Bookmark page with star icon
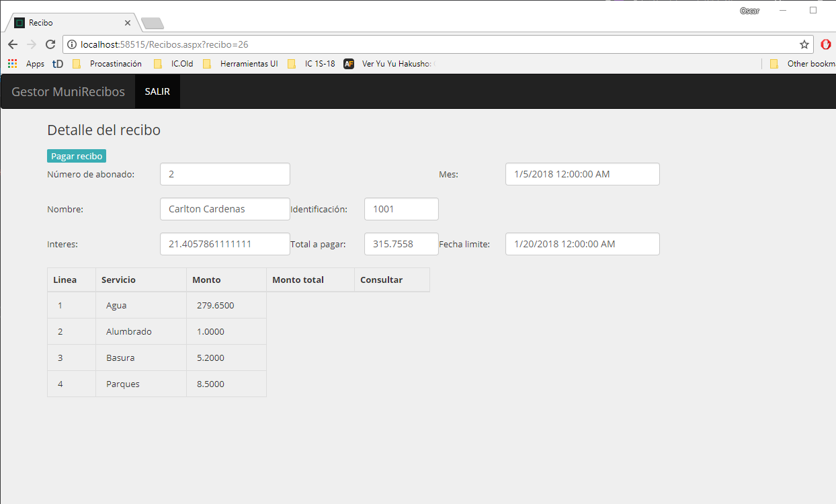Screen dimensions: 836x504 pos(804,44)
